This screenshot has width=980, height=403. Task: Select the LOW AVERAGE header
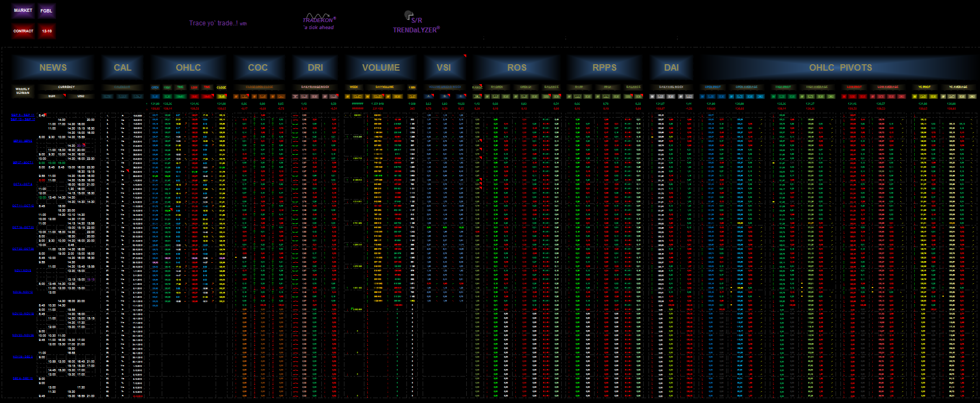pyautogui.click(x=888, y=87)
